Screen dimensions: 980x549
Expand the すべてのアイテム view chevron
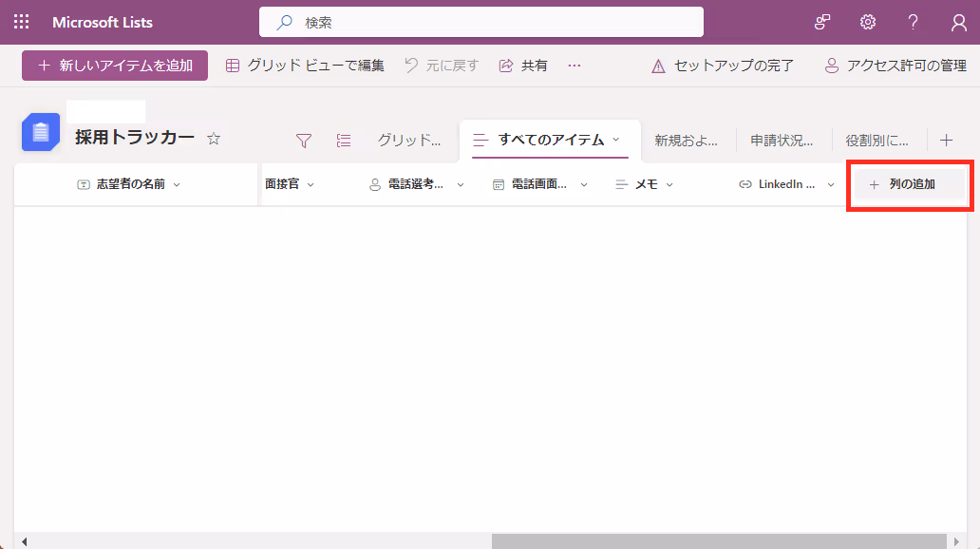(616, 140)
